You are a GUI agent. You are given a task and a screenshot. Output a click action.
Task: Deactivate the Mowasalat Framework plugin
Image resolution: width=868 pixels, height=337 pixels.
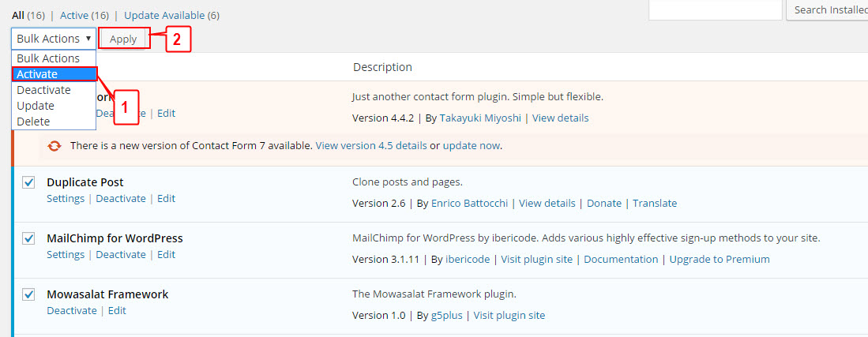72,310
